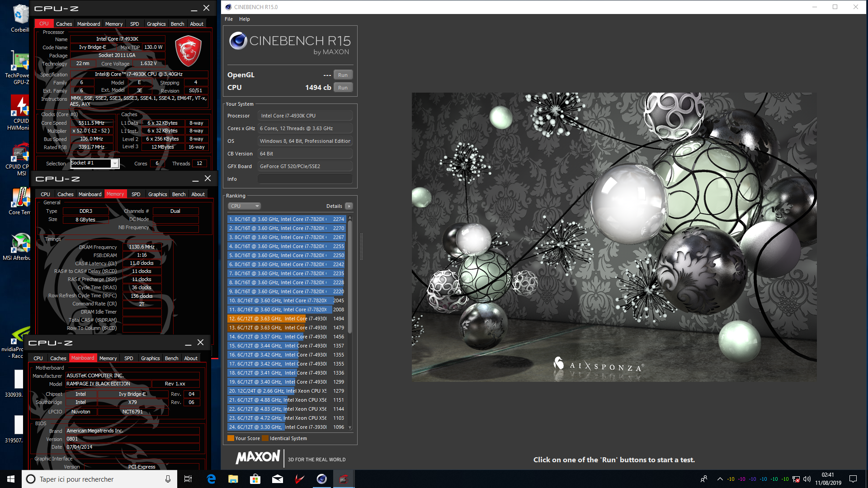Open Core Temp desktop icon
This screenshot has height=488, width=868.
click(x=19, y=201)
